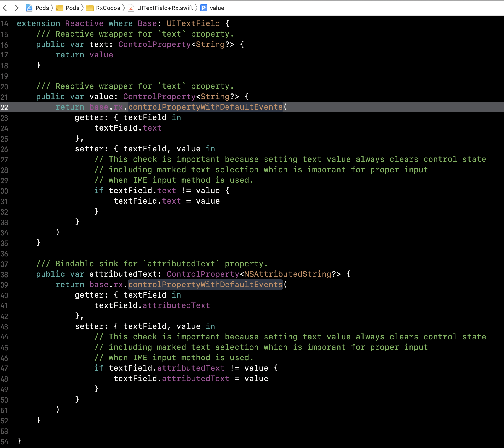The height and width of the screenshot is (448, 504).
Task: Click ControlProperty type on line 16
Action: coord(154,44)
